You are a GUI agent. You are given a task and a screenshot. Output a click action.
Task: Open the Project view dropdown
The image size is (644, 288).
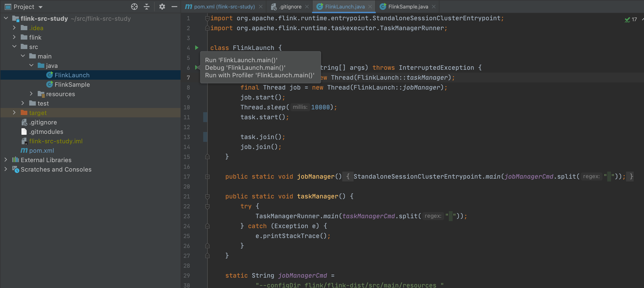[41, 7]
